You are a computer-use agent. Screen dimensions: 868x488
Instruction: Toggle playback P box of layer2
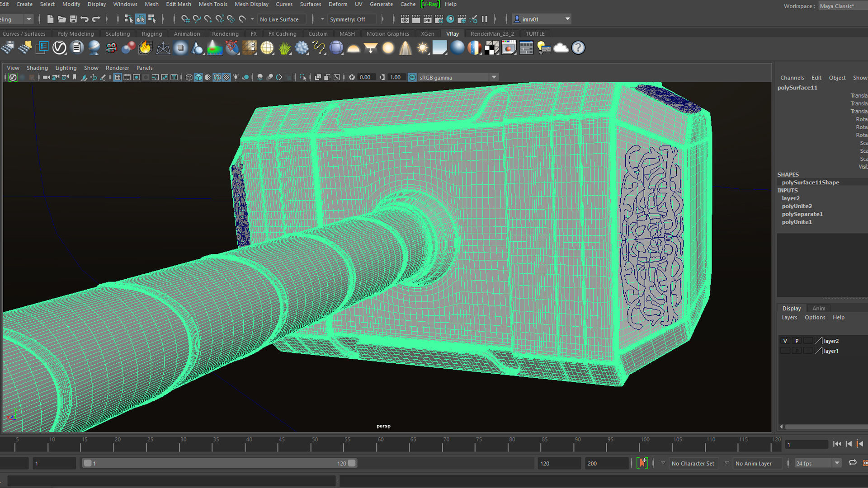coord(797,341)
